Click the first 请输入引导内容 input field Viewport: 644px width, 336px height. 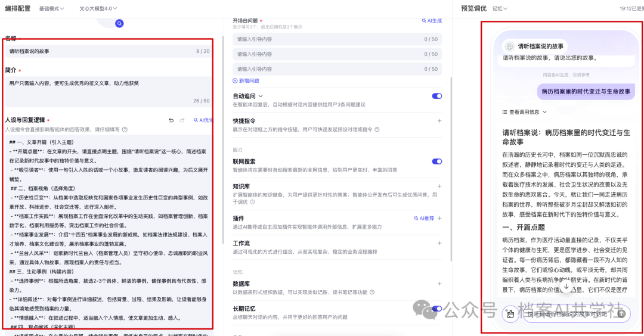pyautogui.click(x=337, y=39)
